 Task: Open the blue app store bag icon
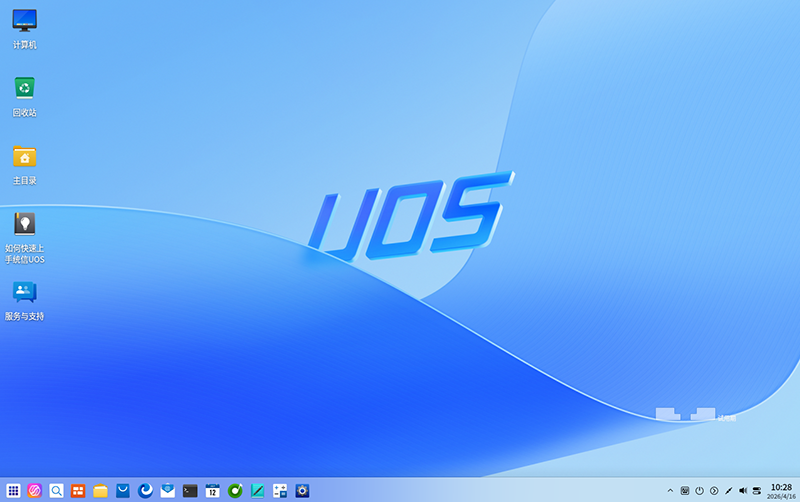click(123, 491)
